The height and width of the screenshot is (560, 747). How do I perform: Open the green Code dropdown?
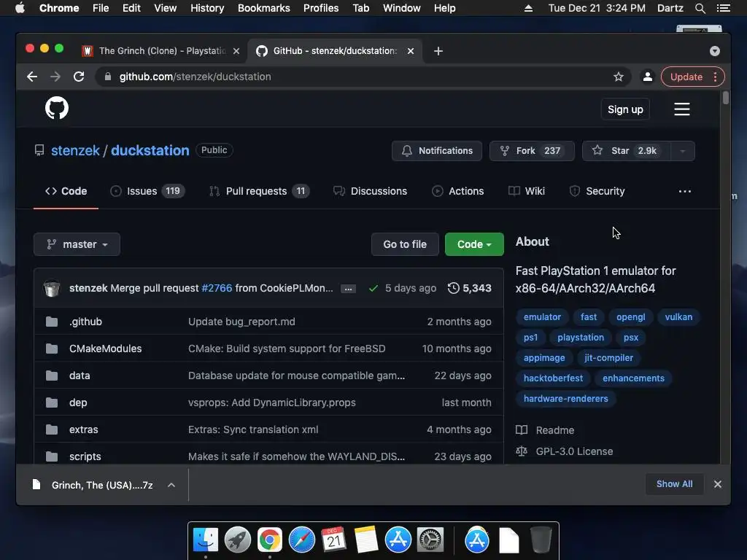point(474,244)
